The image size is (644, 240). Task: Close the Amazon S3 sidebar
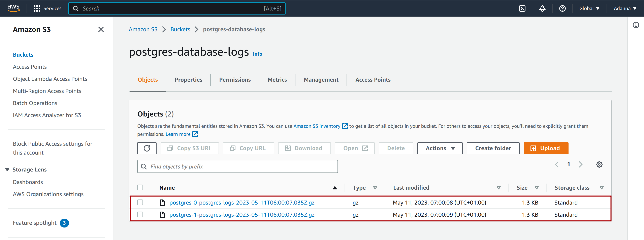point(101,30)
